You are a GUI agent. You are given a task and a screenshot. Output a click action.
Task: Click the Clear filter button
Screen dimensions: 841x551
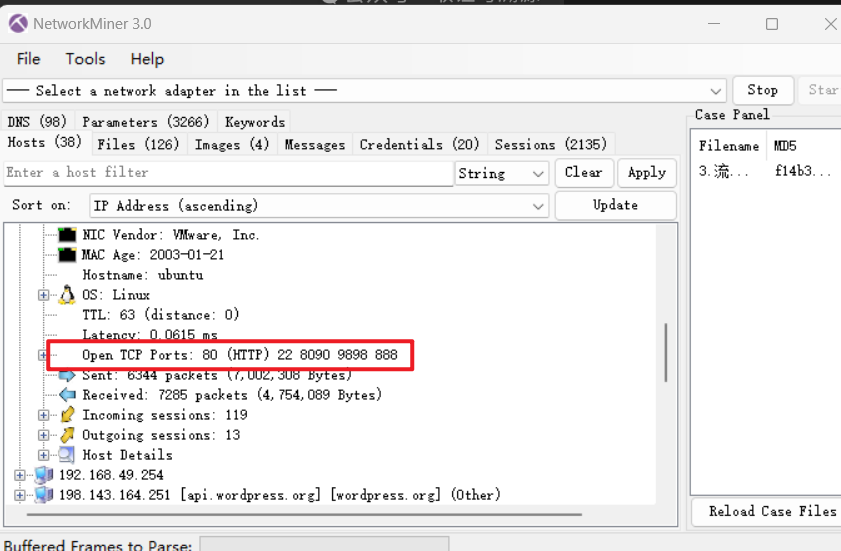(584, 173)
